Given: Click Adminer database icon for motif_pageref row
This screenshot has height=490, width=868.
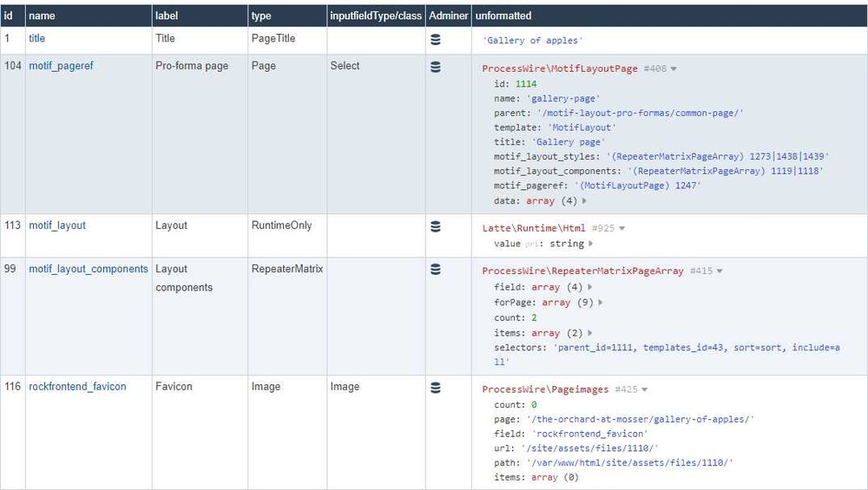Looking at the screenshot, I should [x=436, y=67].
